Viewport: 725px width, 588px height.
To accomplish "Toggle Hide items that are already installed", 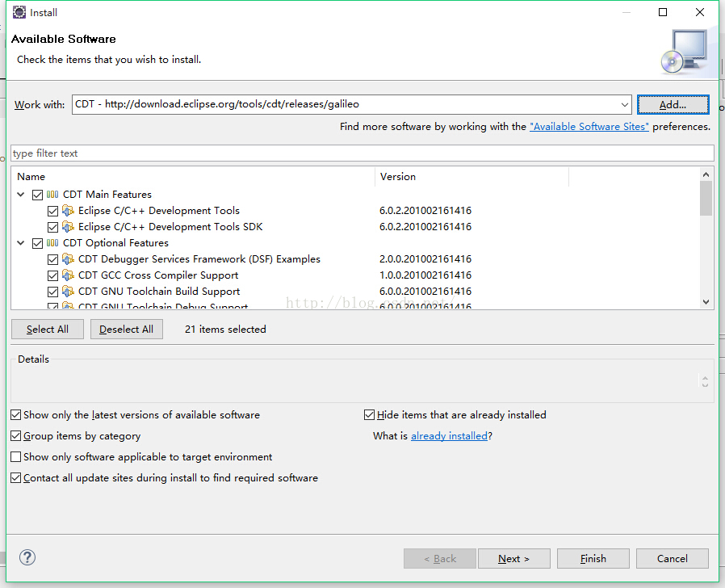I will 369,415.
